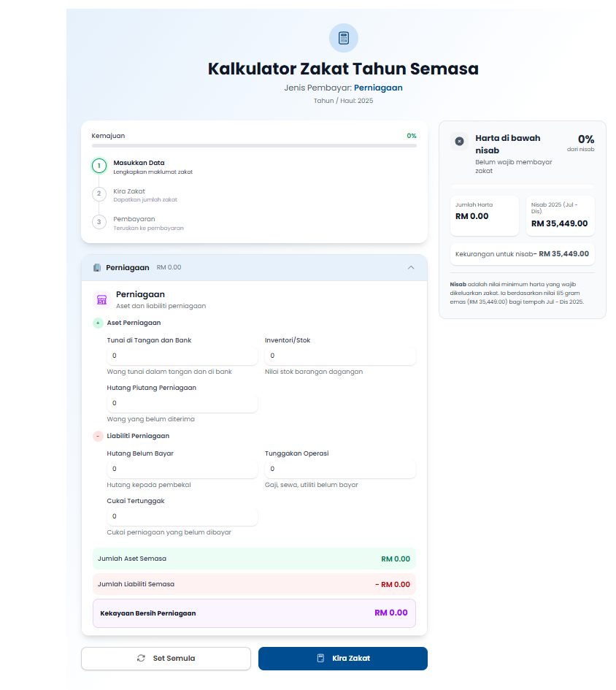Click the refresh icon in Set Semula

click(x=141, y=659)
